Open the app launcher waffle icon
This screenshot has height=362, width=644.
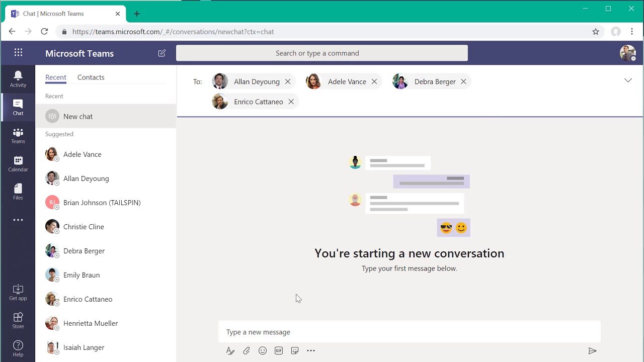(18, 53)
